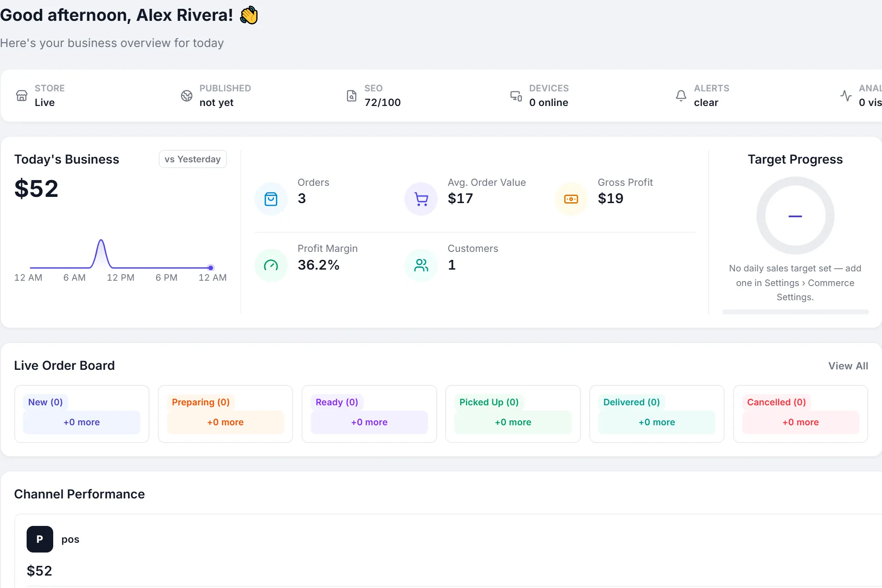Click +0 more under New orders
Screen dimensions: 882x588
pyautogui.click(x=82, y=422)
